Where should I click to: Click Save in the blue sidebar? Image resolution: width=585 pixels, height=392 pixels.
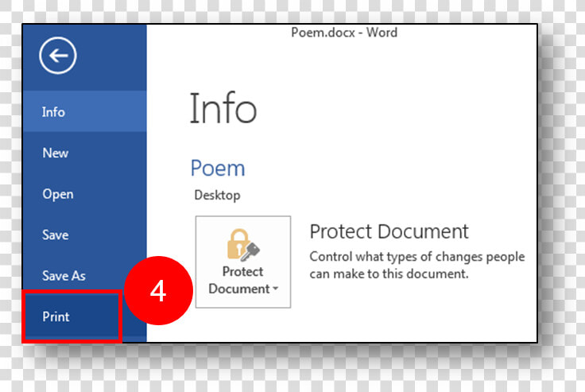85,235
